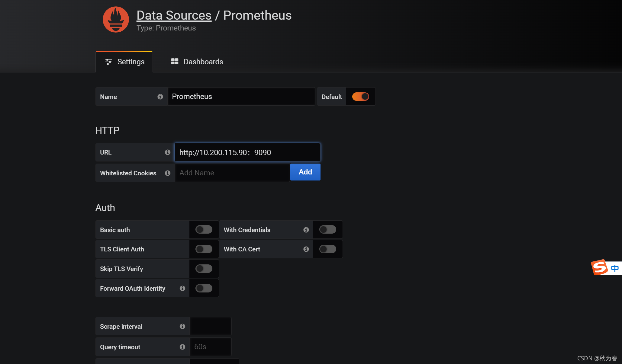Open the Data Sources breadcrumb link
Viewport: 622px width, 364px height.
pyautogui.click(x=174, y=15)
